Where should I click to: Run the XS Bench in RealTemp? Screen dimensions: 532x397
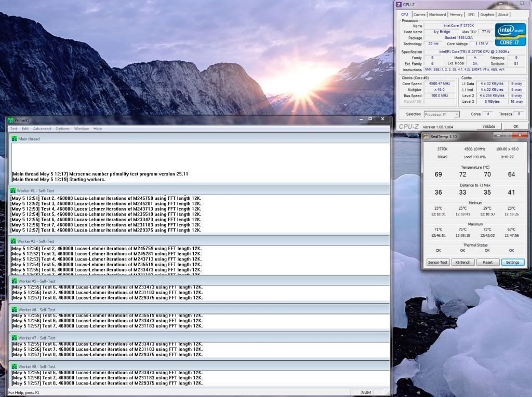[x=462, y=262]
